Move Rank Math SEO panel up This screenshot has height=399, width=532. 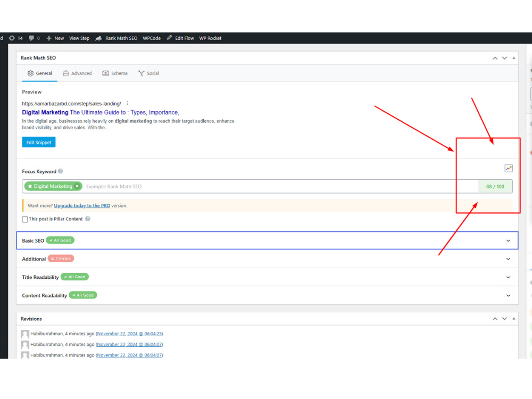point(495,58)
